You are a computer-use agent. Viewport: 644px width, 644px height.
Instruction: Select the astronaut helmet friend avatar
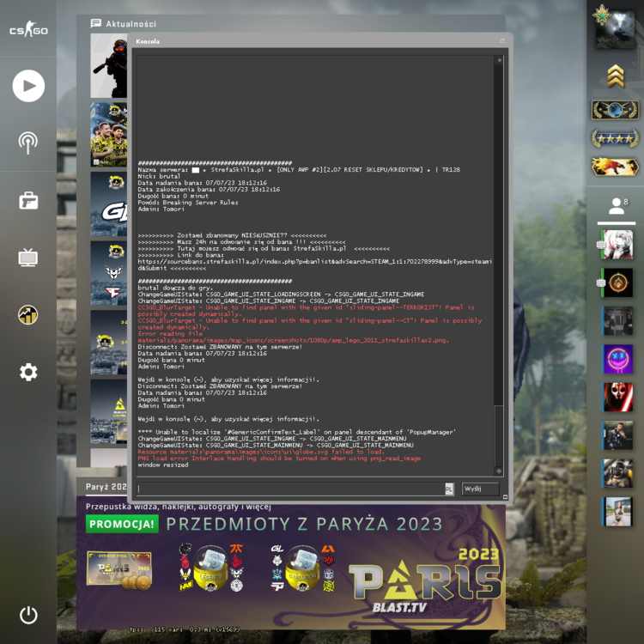[617, 473]
